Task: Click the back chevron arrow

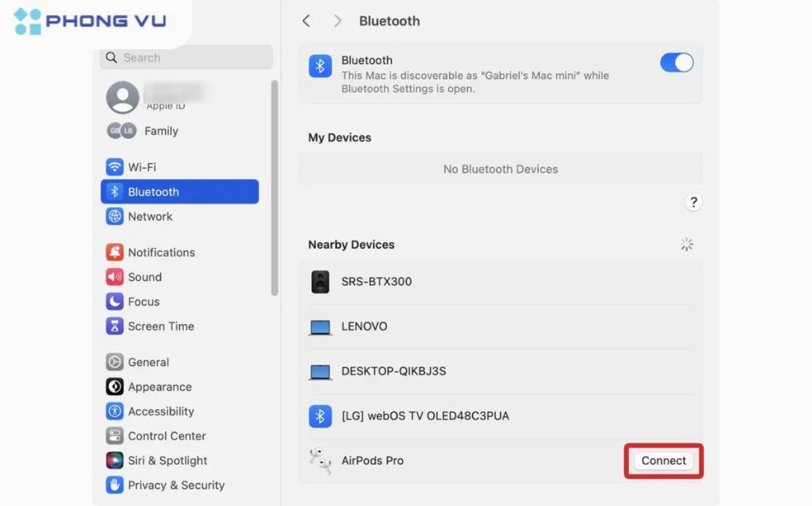Action: pyautogui.click(x=306, y=21)
